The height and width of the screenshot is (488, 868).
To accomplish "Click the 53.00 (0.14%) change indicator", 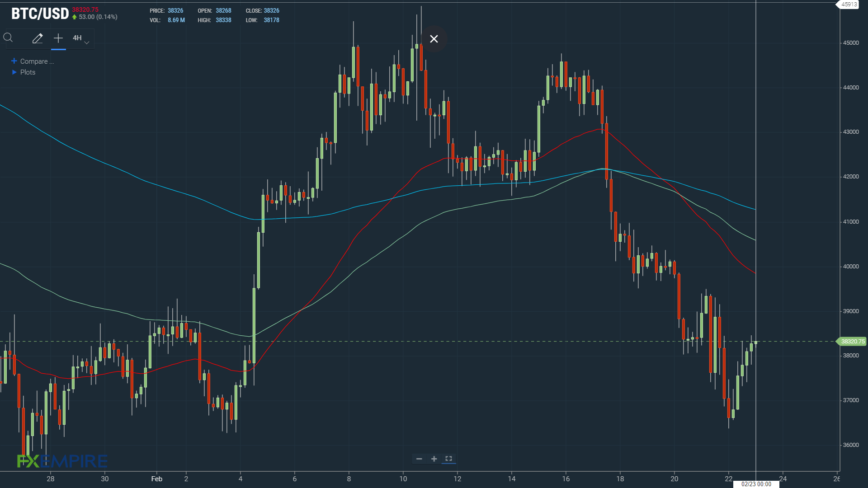I will [x=94, y=17].
